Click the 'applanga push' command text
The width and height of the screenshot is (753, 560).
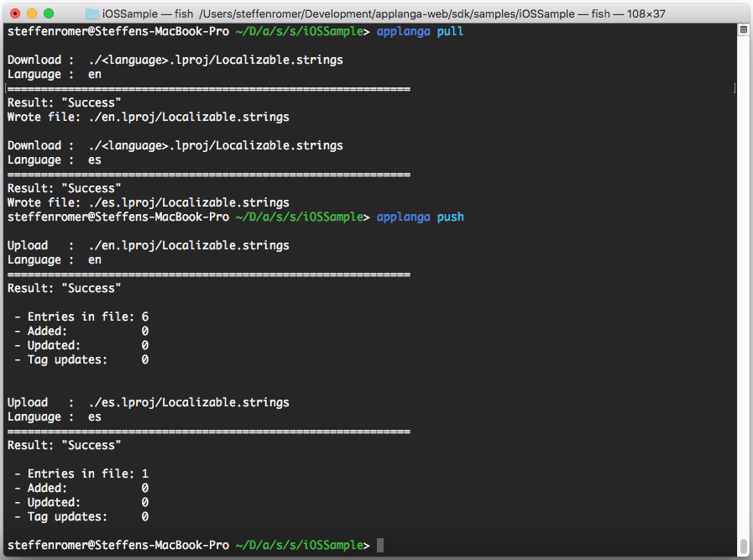click(421, 217)
